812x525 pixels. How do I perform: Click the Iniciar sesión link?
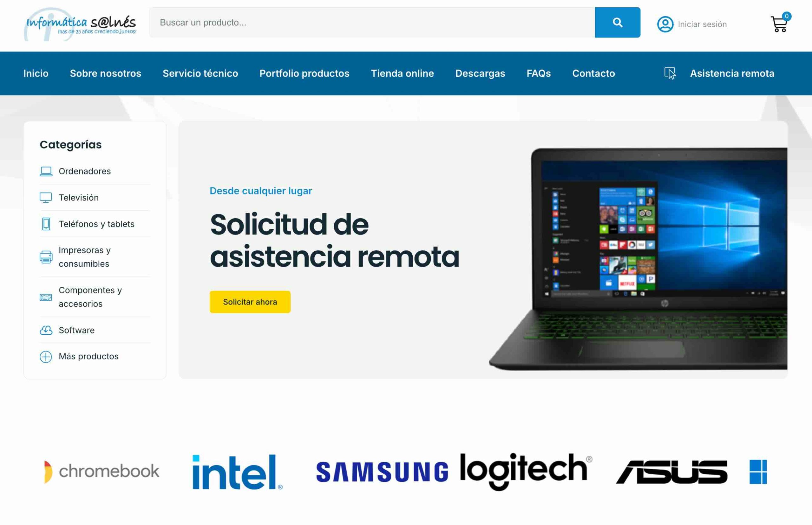(x=702, y=24)
